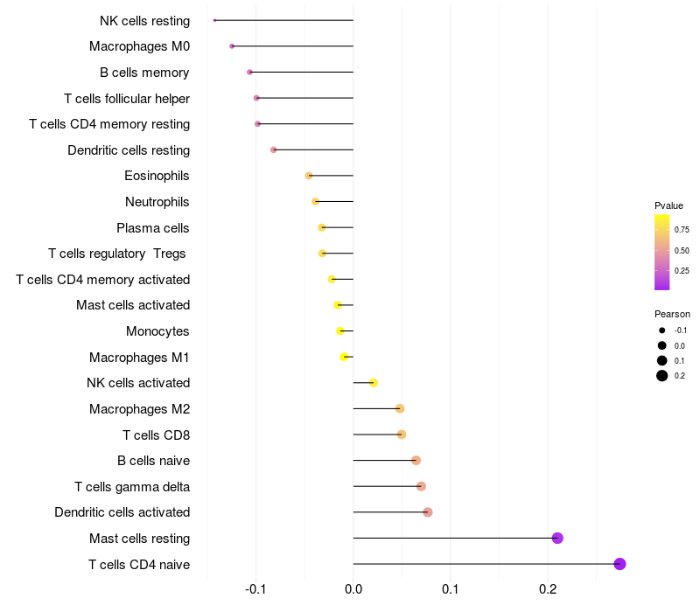Click the Macrophages M2 data point
The image size is (700, 612).
[x=400, y=408]
